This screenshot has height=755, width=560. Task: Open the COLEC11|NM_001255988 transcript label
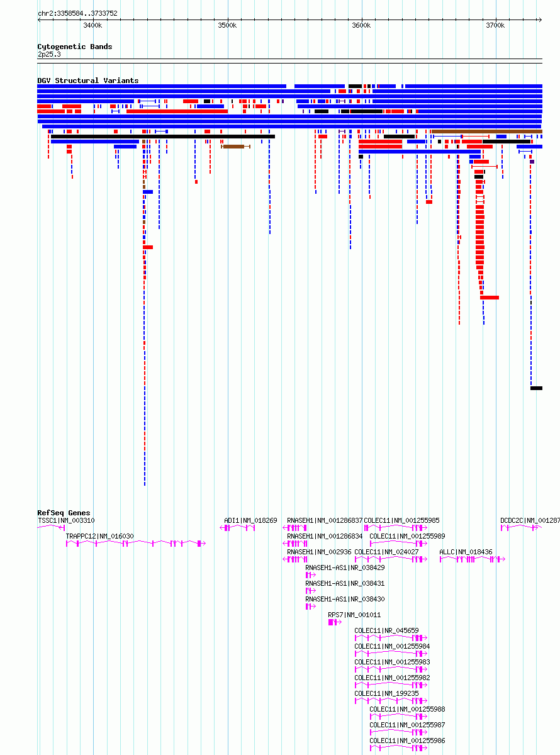point(407,709)
